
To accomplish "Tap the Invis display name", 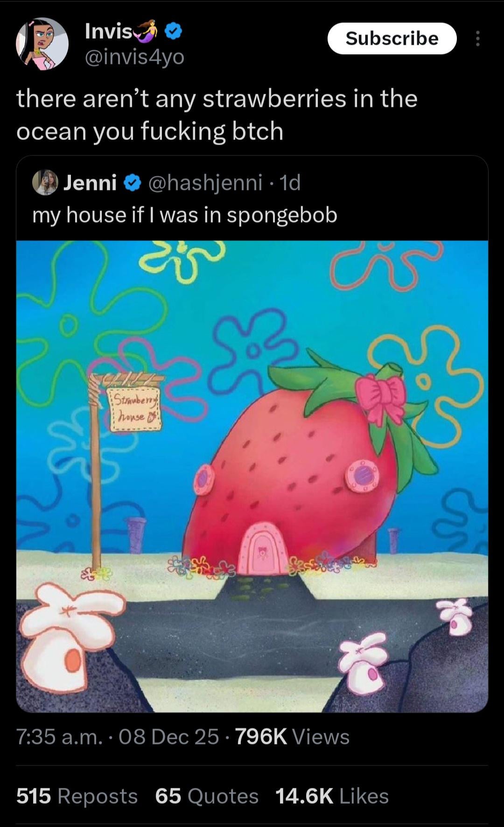I will (x=109, y=31).
